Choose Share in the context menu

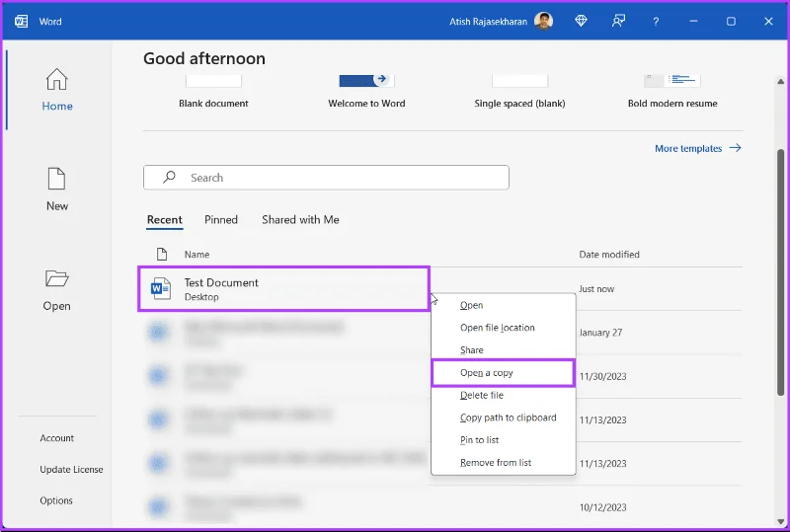(504, 350)
